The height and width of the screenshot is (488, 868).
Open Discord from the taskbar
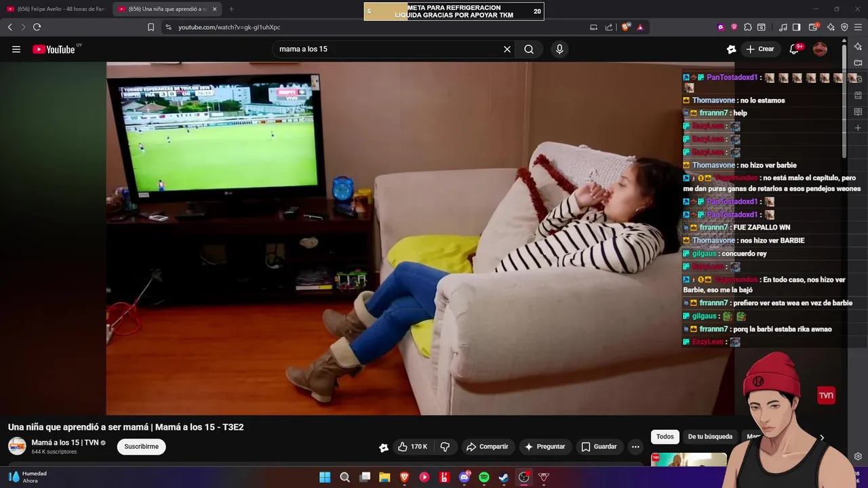465,477
